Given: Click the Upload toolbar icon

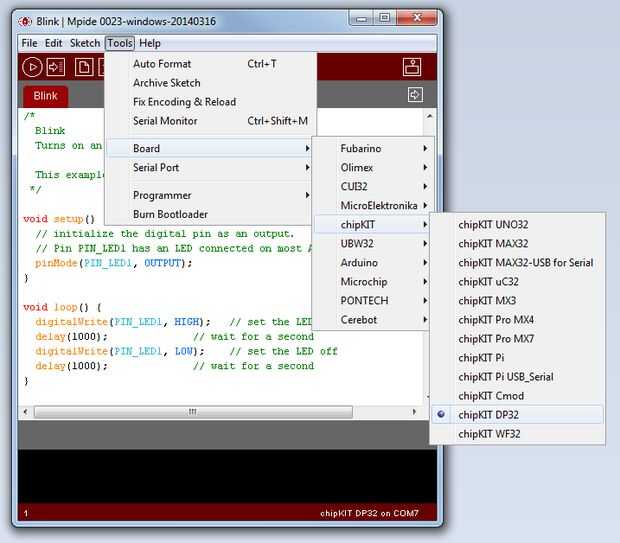Looking at the screenshot, I should [55, 67].
